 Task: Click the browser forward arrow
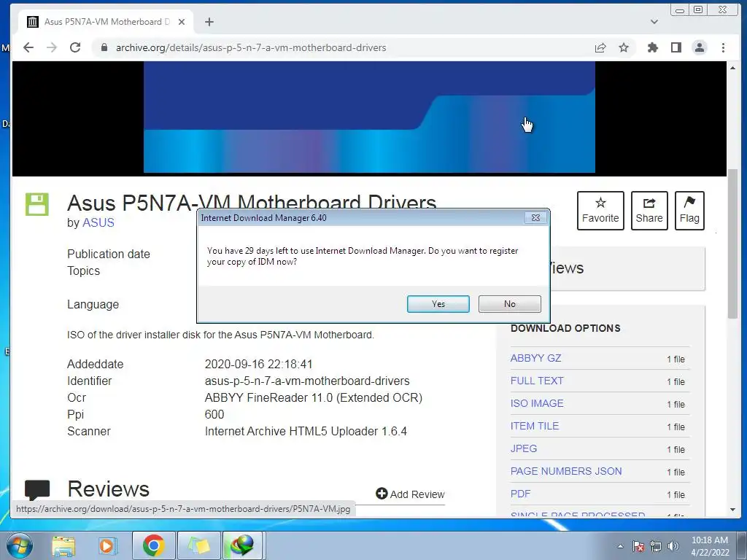pyautogui.click(x=52, y=47)
